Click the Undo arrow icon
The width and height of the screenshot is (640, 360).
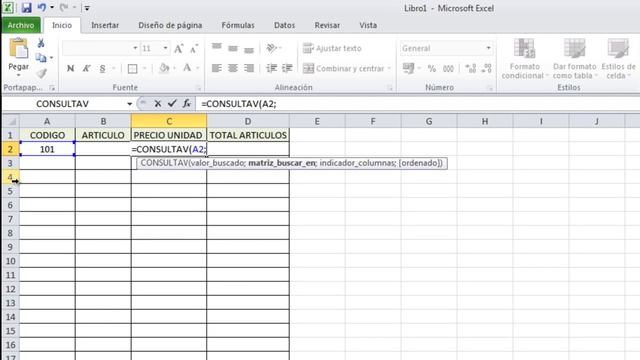point(42,7)
